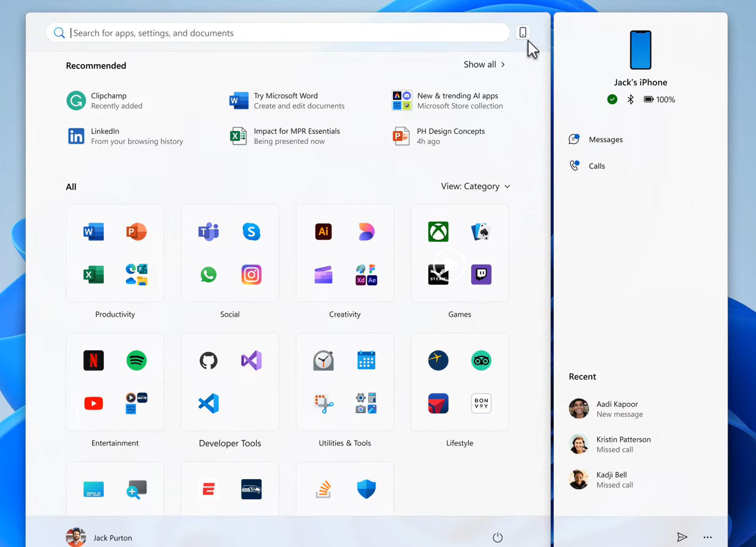Open Kadji Bell missed call
Image resolution: width=756 pixels, height=547 pixels.
coord(601,479)
